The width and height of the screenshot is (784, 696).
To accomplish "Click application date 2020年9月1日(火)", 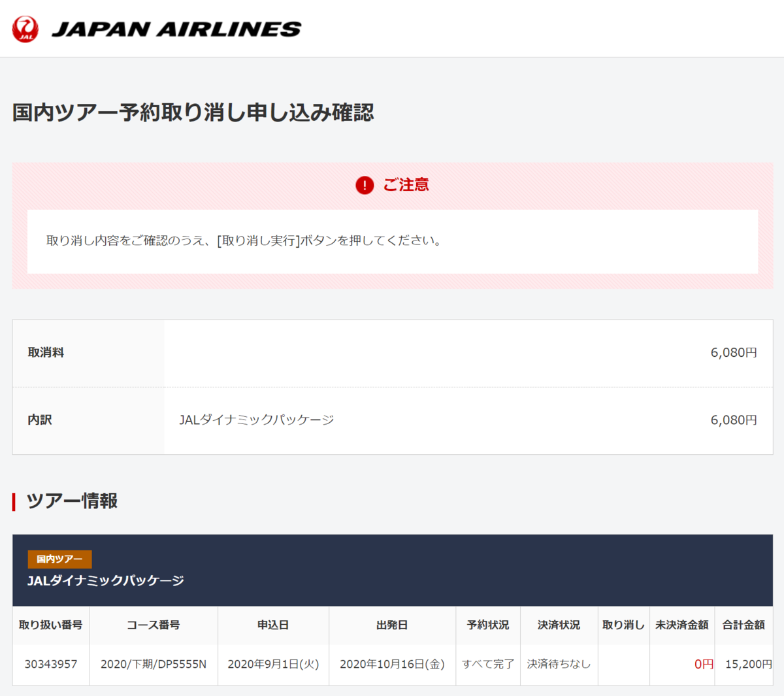I will [x=273, y=664].
